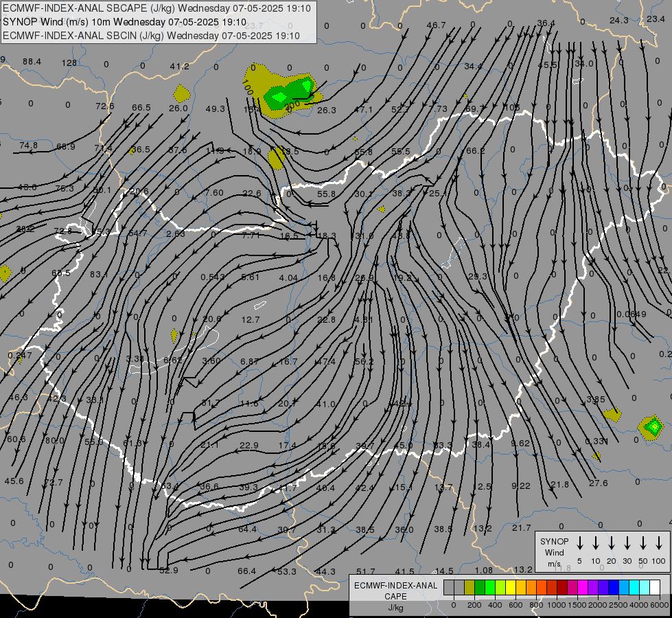Click the 20 m/s wind legend arrow
This screenshot has height=618, width=672.
[x=612, y=543]
